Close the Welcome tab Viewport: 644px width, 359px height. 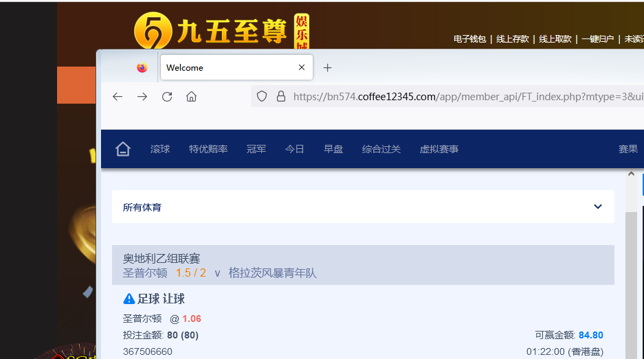[302, 67]
